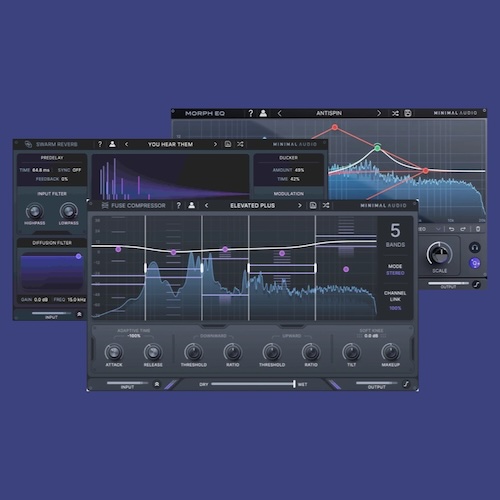The image size is (500, 500).
Task: Save preset in Fuse Compressor
Action: (x=313, y=205)
